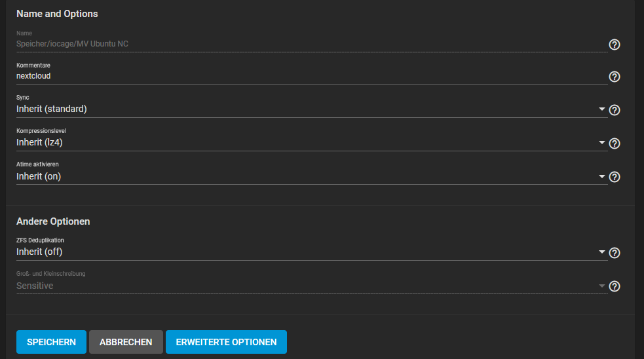Show ZFS Deduplikation help icon
644x359 pixels.
click(x=614, y=253)
